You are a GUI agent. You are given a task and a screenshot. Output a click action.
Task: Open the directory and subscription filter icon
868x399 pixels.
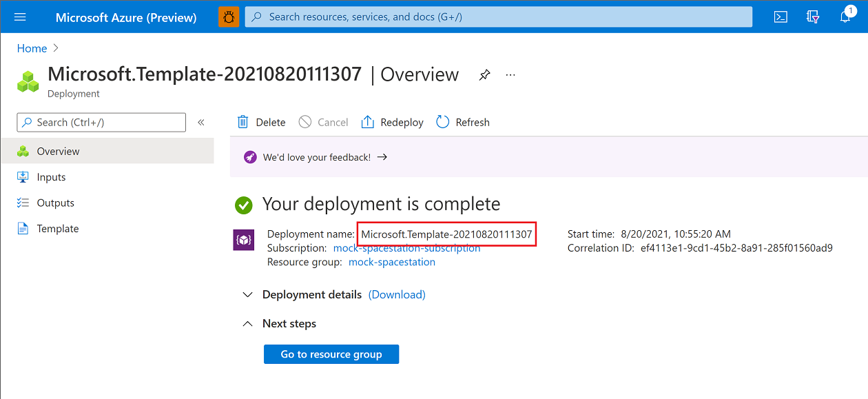point(813,17)
